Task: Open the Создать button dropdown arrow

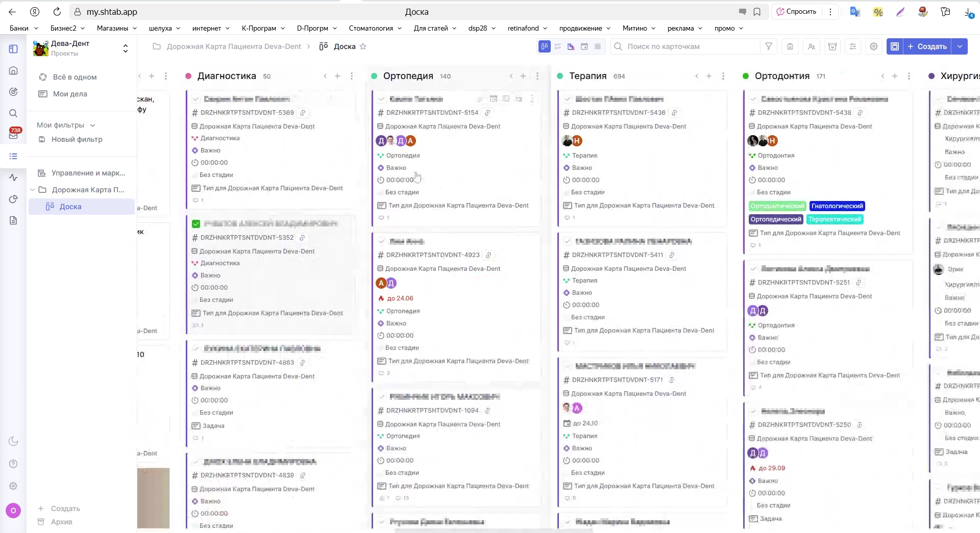Action: click(960, 46)
